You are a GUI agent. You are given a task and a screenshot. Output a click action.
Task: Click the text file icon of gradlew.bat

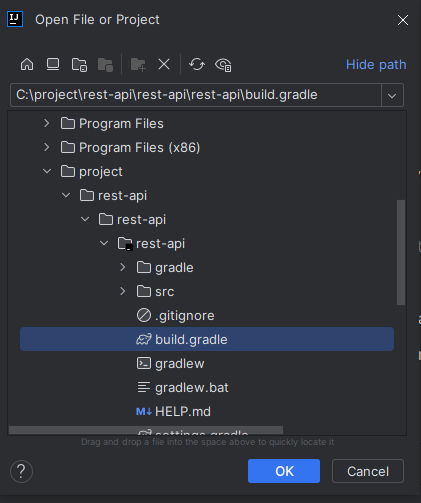[x=144, y=387]
